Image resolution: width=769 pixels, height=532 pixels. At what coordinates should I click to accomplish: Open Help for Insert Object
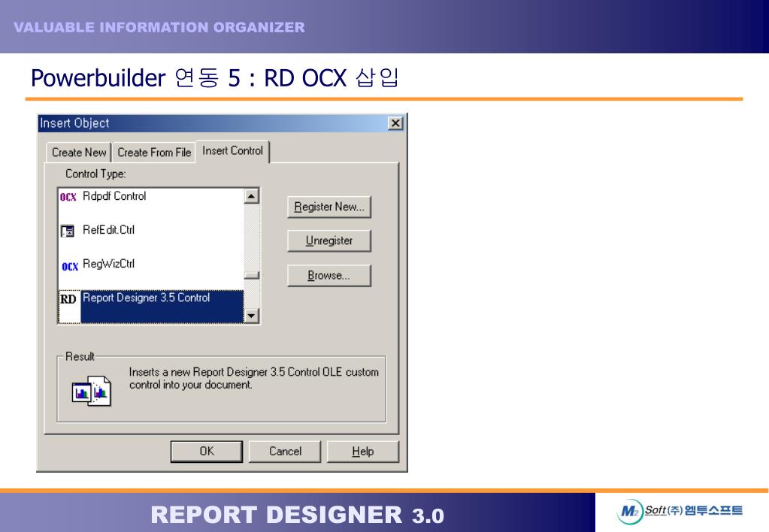click(363, 451)
